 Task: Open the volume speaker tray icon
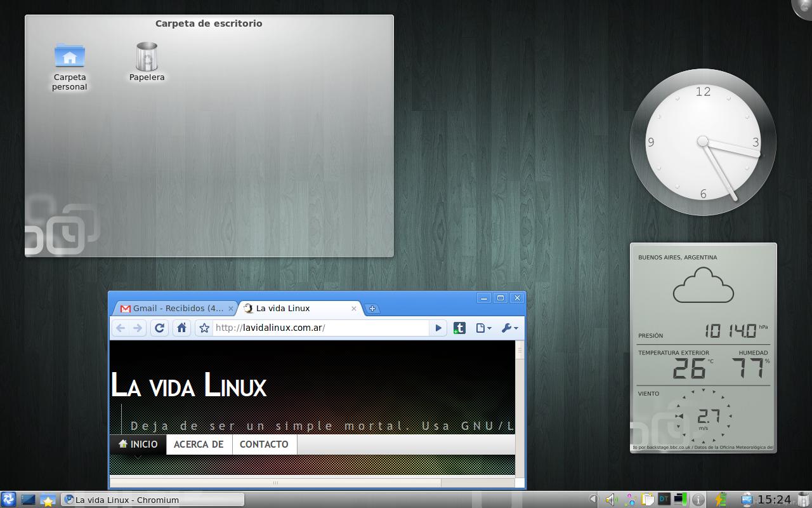tap(610, 500)
